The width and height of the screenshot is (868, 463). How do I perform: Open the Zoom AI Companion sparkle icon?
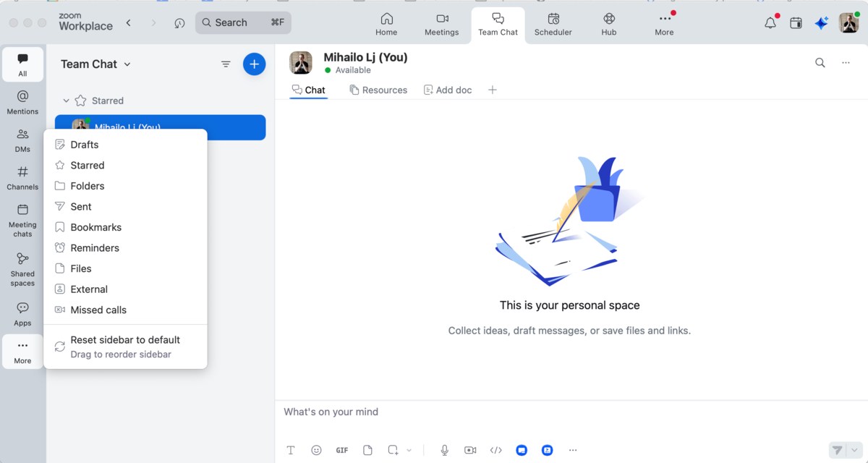click(x=822, y=22)
